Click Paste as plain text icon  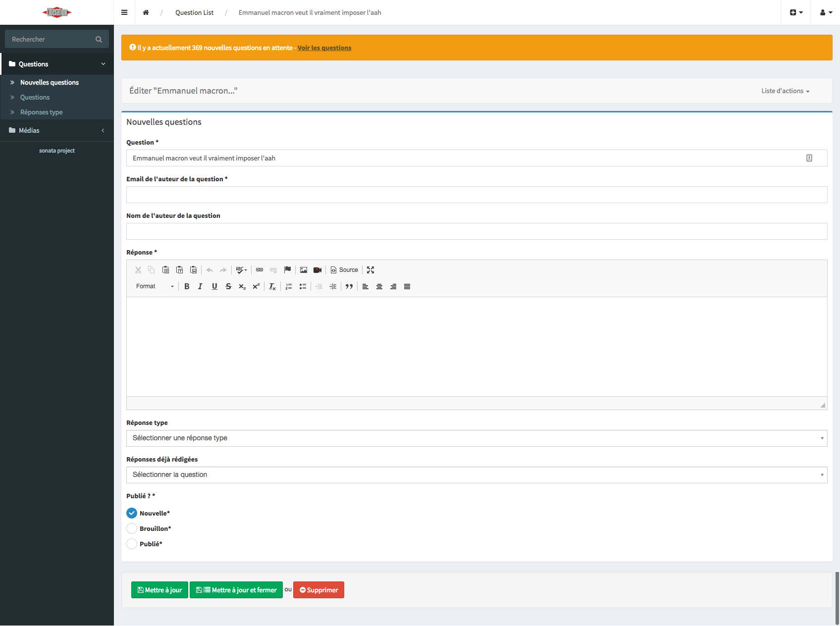pyautogui.click(x=180, y=270)
